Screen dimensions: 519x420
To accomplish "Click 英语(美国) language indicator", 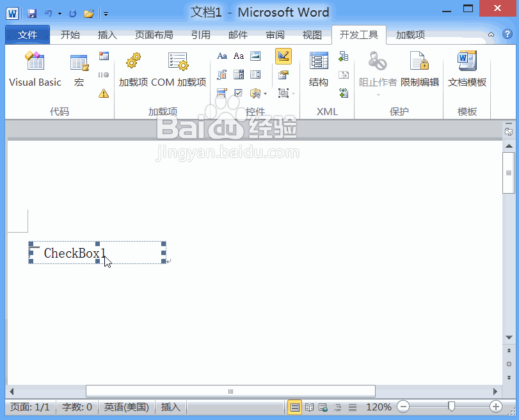I will tap(127, 407).
